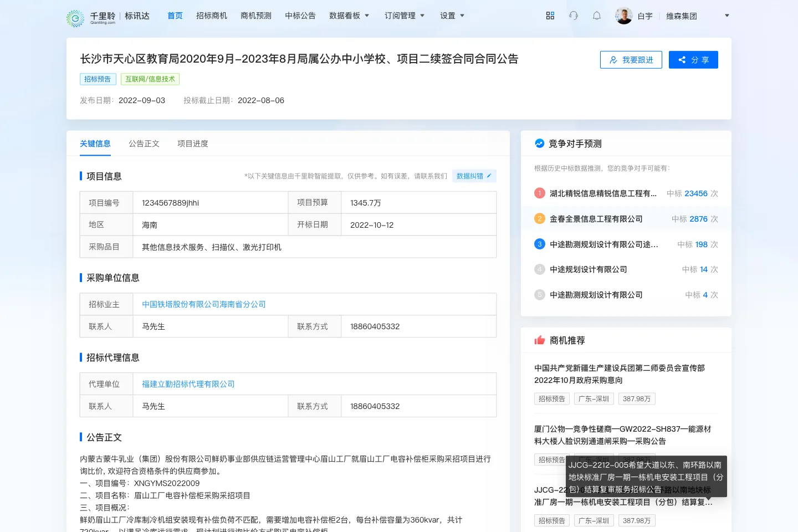Screen dimensions: 798x532
Task: Click the 中标 2876 次 count
Action: click(695, 219)
